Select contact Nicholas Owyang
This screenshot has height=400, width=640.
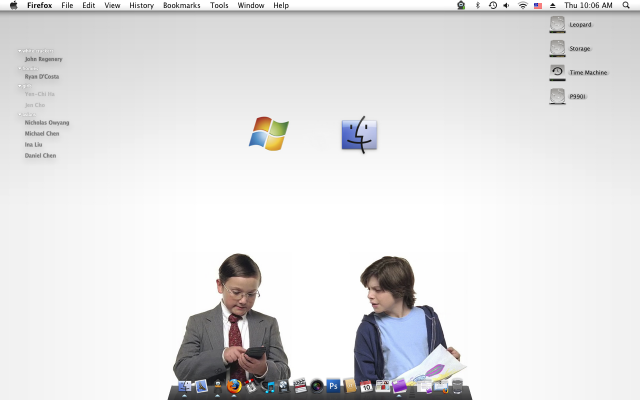pos(47,123)
